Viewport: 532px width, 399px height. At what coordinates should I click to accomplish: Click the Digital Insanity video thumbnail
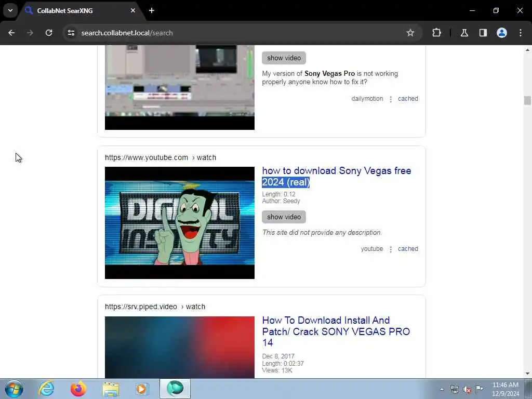click(x=179, y=222)
